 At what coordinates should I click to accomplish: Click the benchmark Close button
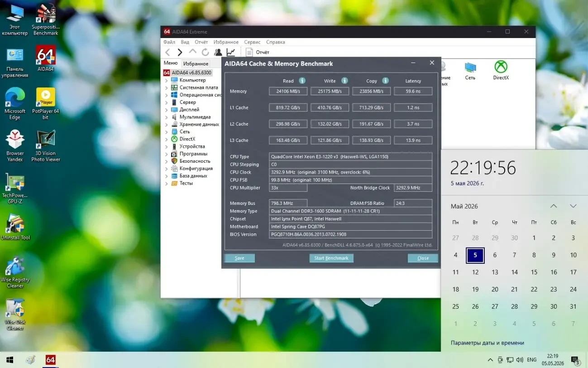coord(423,258)
